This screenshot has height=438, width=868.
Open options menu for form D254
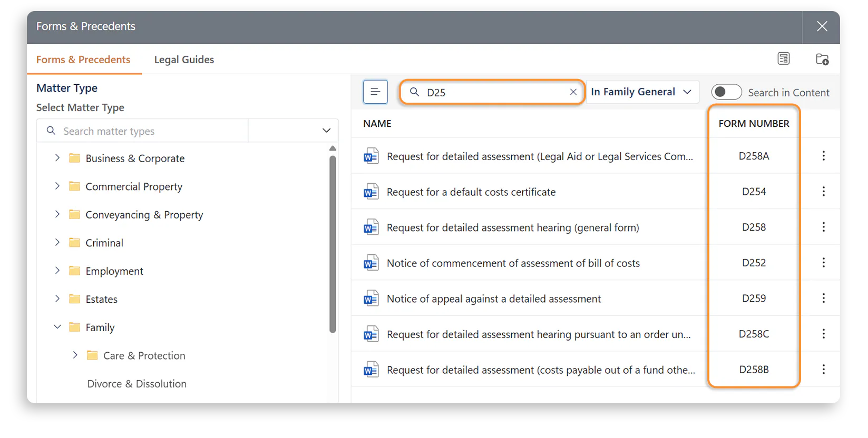tap(823, 192)
